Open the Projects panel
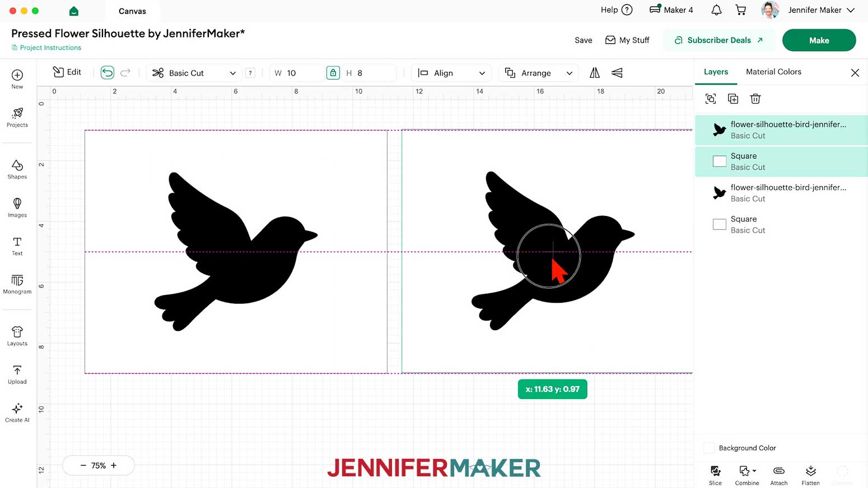The image size is (868, 488). 17,117
